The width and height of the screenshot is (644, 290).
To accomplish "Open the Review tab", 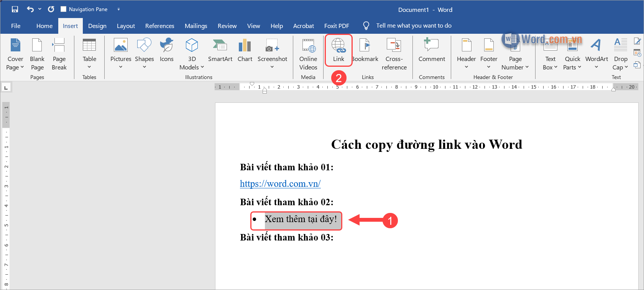I will (x=227, y=26).
